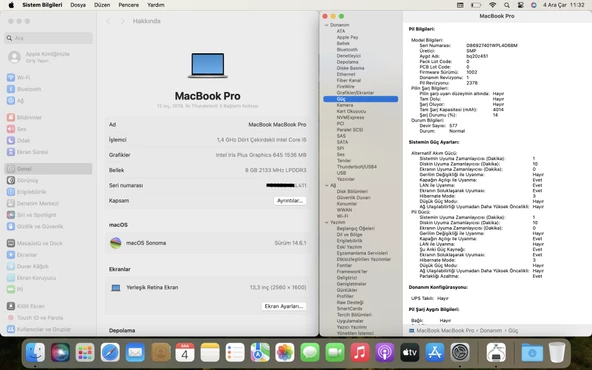This screenshot has width=592, height=370.
Task: Collapse the Yazılım tree section
Action: pos(327,222)
